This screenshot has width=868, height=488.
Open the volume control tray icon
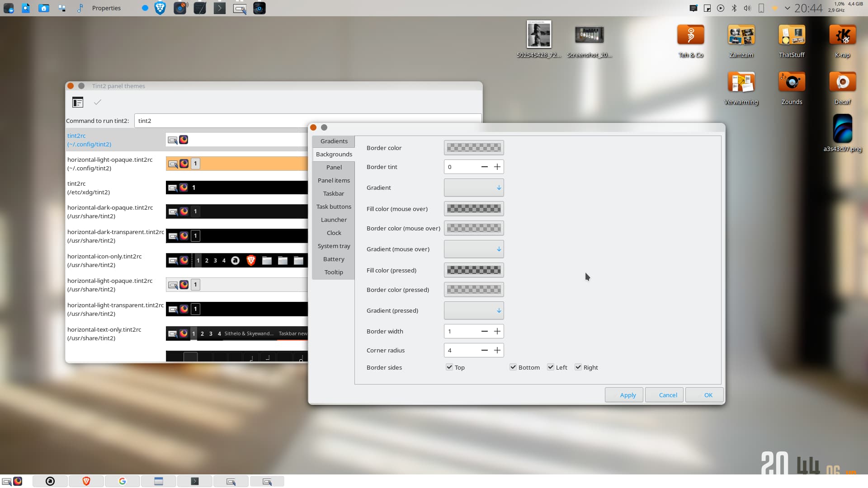(747, 8)
